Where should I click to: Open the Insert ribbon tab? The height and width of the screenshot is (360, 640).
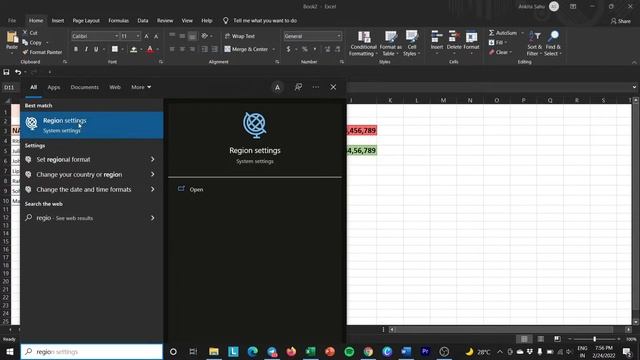tap(58, 20)
